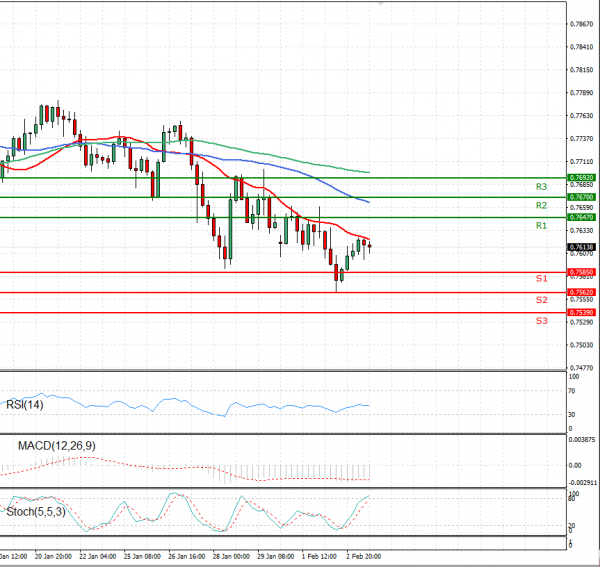Click the RSI 70 level value
This screenshot has height=567, width=600.
pyautogui.click(x=572, y=391)
